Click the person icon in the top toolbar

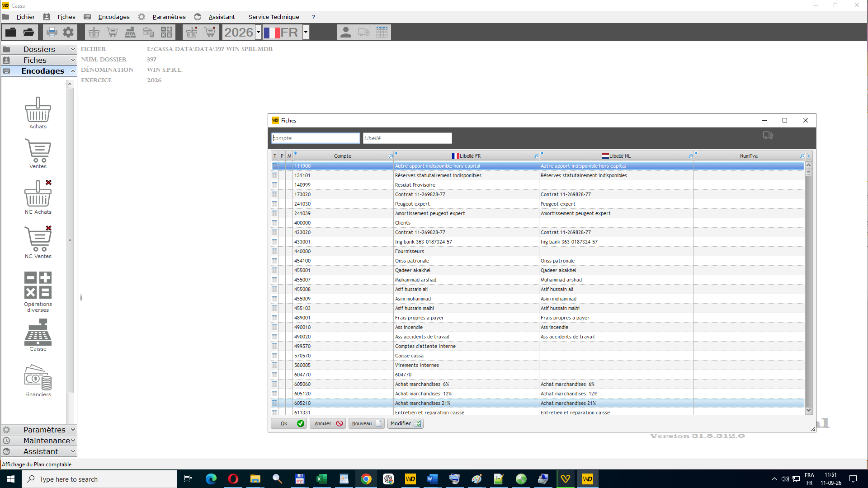(346, 32)
